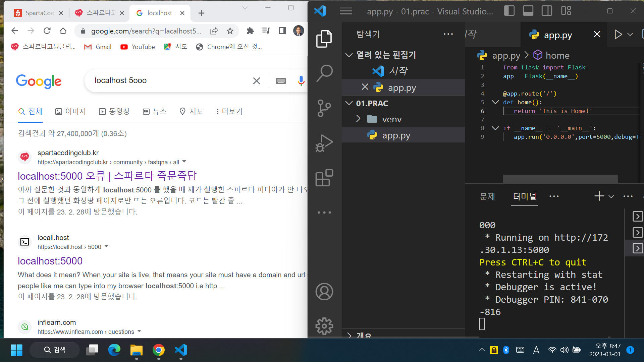Open the Search view in VS Code activity bar
Image resolution: width=644 pixels, height=362 pixels.
click(324, 73)
